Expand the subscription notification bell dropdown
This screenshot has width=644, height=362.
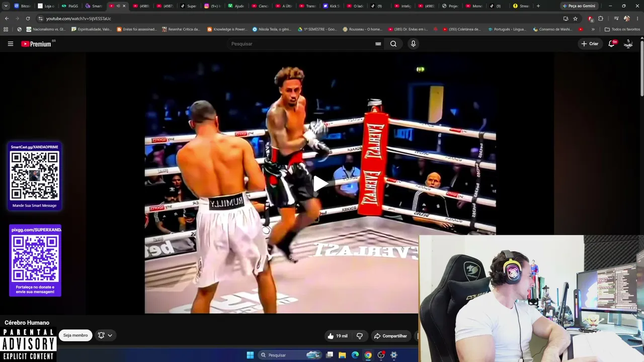(x=105, y=335)
